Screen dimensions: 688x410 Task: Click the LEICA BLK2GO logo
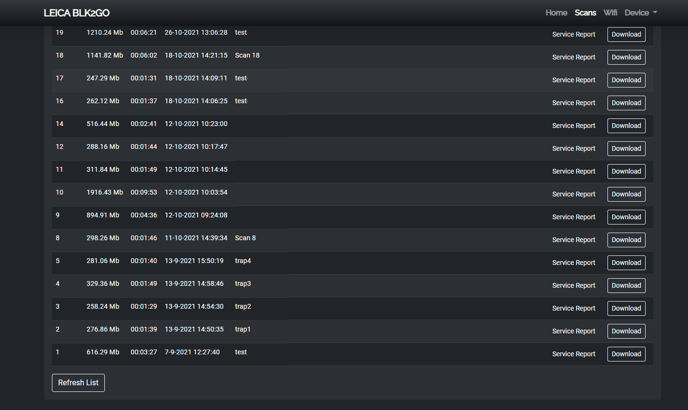(77, 13)
